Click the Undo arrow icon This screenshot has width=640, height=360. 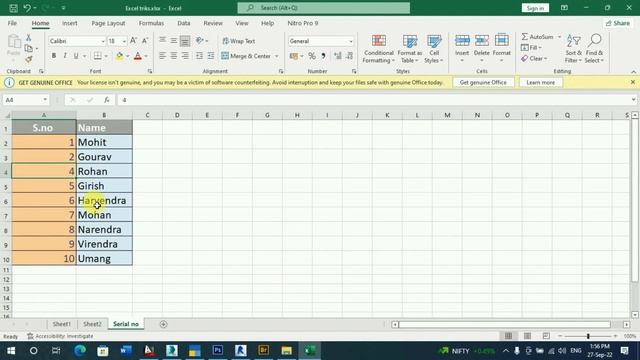click(27, 8)
